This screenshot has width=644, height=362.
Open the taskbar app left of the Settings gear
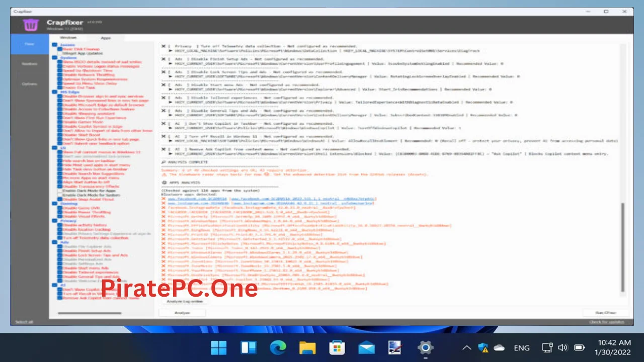click(395, 347)
